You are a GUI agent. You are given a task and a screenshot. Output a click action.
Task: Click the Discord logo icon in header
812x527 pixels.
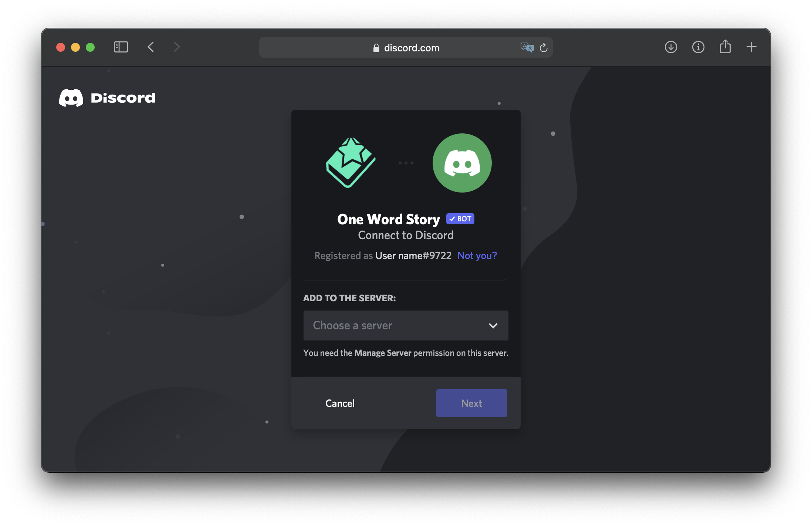coord(71,97)
